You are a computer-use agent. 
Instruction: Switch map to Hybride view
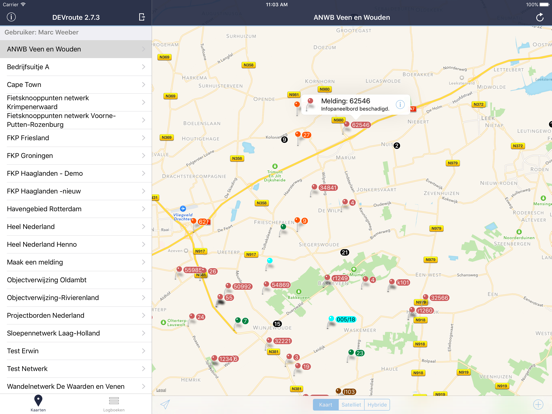(377, 404)
